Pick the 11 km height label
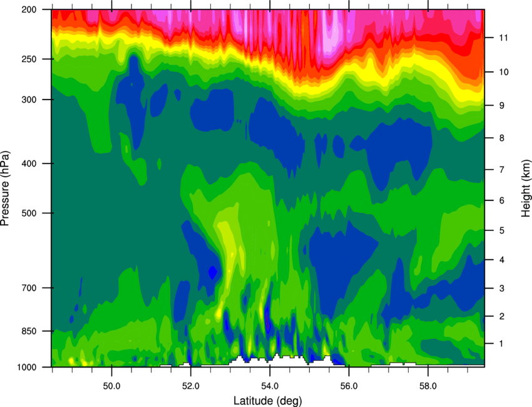Screen dimensions: 532x407 point(504,38)
